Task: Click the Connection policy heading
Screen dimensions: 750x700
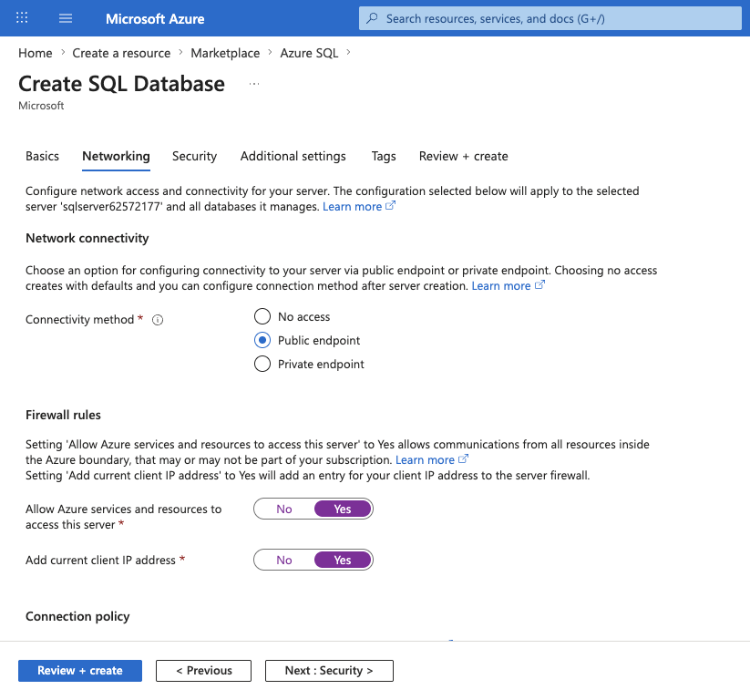Action: coord(77,617)
